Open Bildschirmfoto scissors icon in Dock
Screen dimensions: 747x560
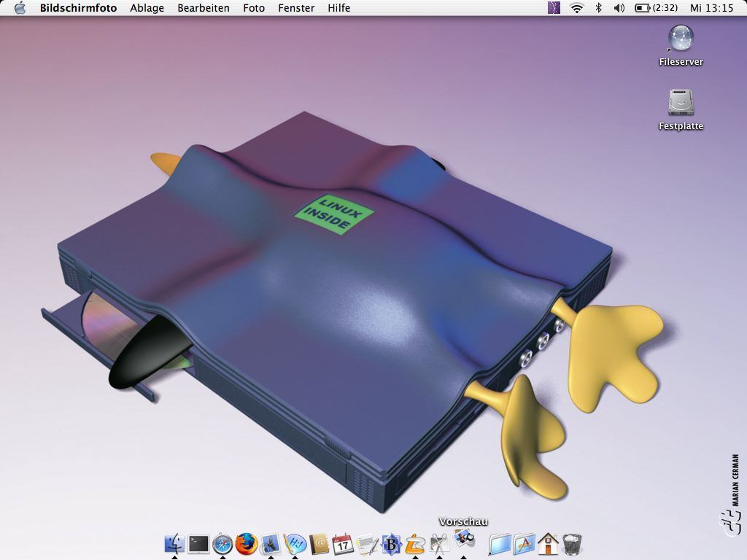click(439, 544)
